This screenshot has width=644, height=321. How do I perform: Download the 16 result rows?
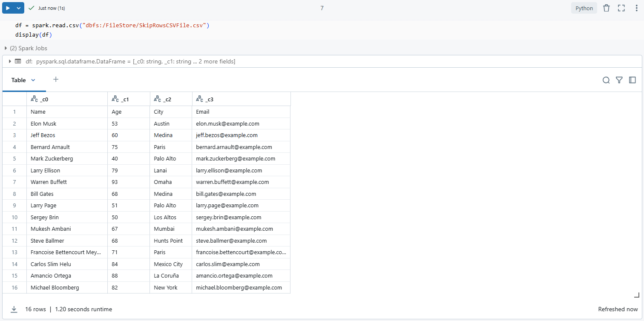click(14, 309)
